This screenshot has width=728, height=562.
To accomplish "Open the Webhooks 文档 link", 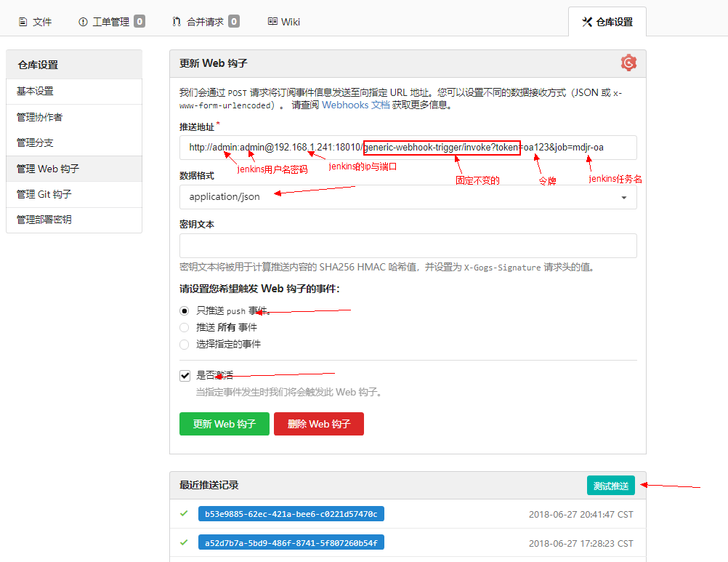I will tap(355, 105).
